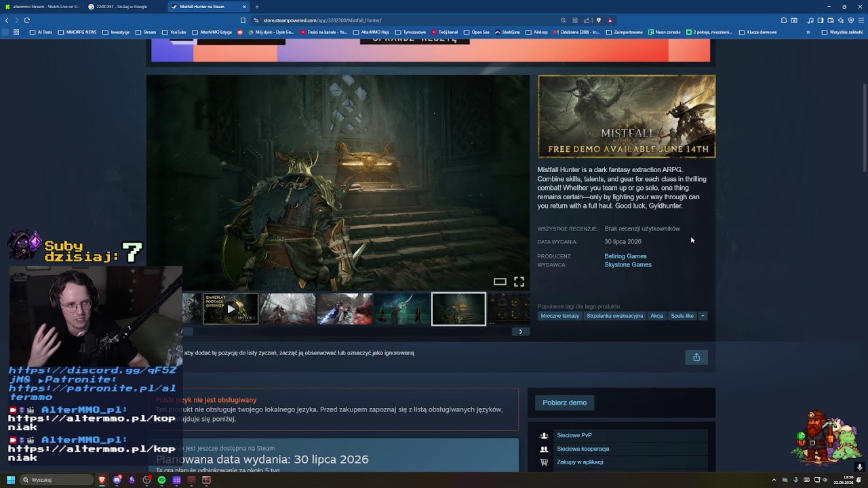Open the Odebrane Gmail bookmark
This screenshot has width=868, height=488.
(576, 32)
